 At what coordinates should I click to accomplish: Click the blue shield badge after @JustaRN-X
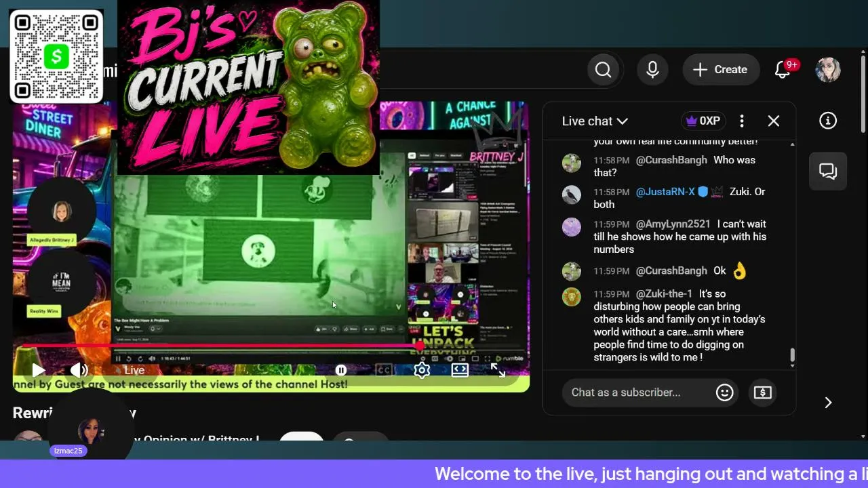tap(703, 192)
